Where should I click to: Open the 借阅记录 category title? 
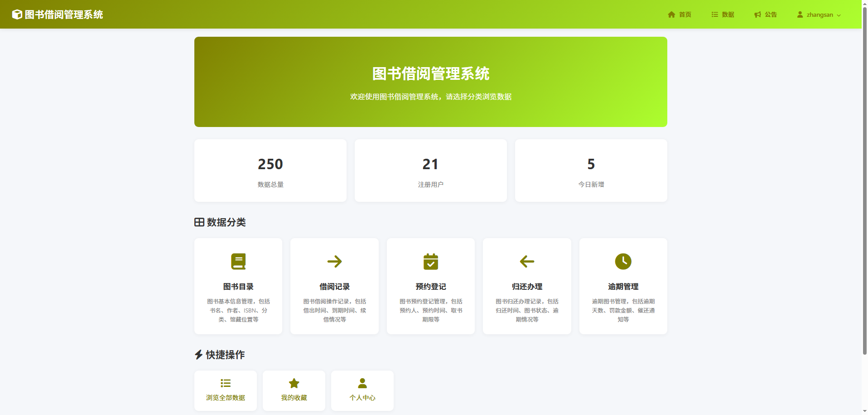pos(334,287)
